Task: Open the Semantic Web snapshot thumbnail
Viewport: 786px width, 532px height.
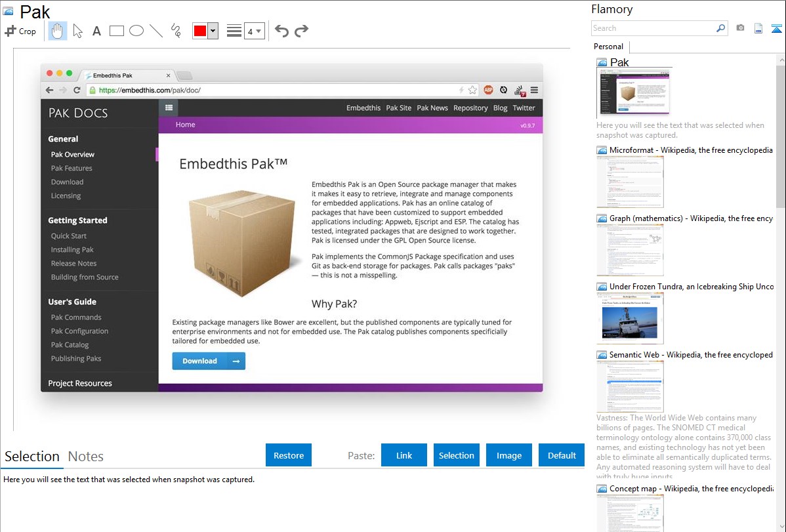Action: point(630,386)
